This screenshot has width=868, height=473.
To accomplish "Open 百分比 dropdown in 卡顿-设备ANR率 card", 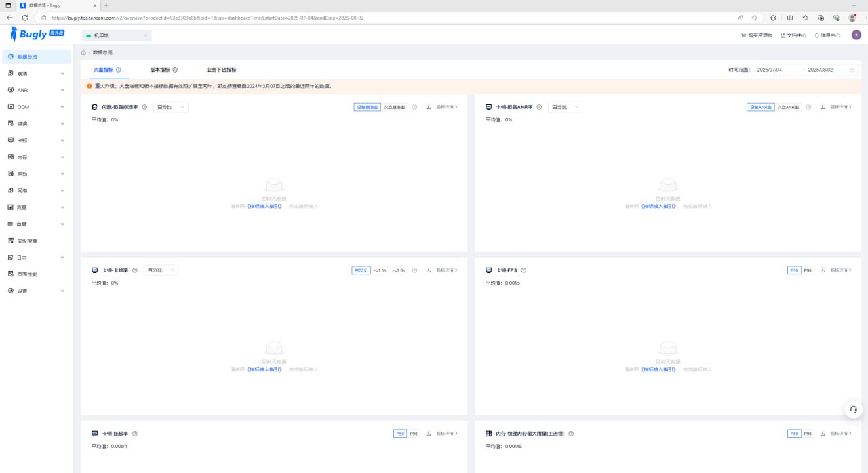I will click(x=565, y=107).
